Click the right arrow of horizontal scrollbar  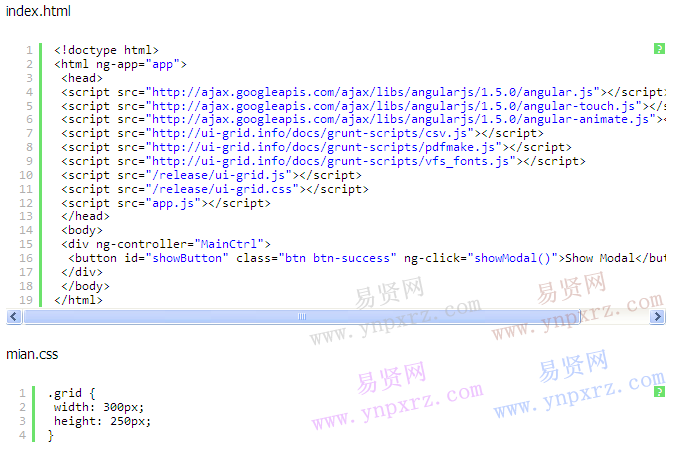657,317
